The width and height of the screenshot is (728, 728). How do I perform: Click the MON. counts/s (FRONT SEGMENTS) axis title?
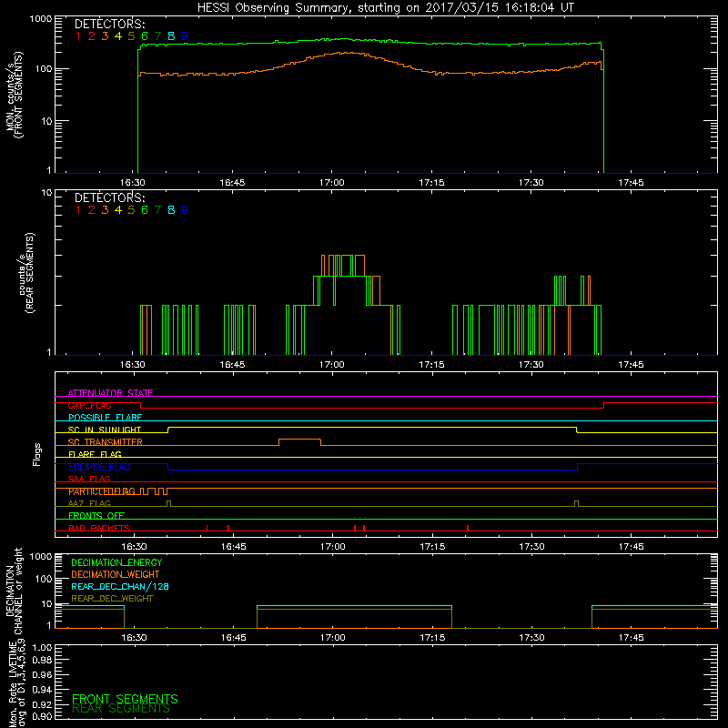14,96
